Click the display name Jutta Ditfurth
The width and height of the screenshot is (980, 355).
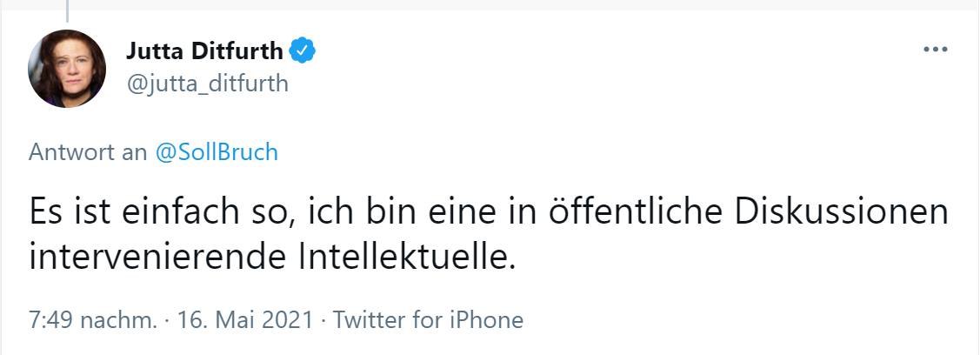[x=205, y=52]
